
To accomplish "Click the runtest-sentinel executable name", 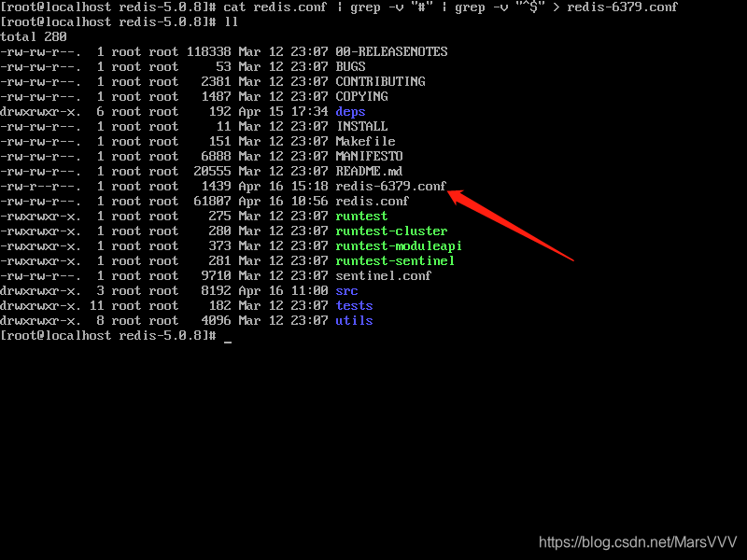I will tap(395, 261).
